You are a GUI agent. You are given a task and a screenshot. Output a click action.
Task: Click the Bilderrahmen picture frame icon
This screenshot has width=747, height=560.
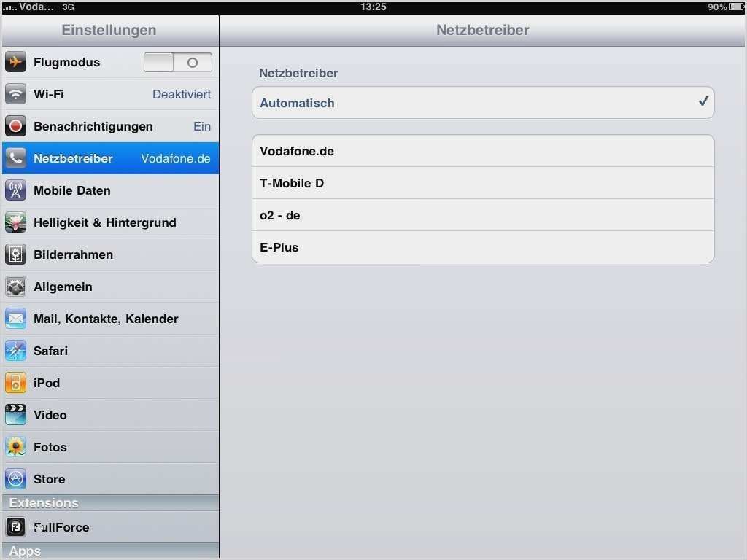(x=16, y=254)
